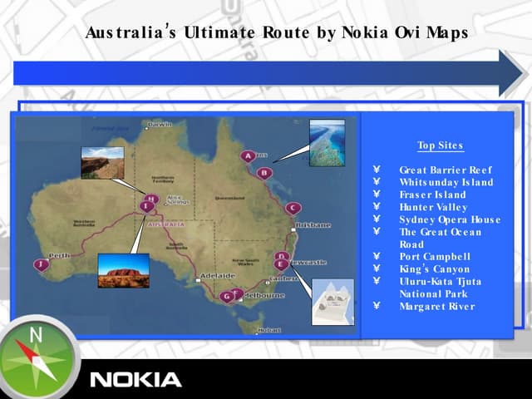This screenshot has width=532, height=399.
Task: Click map marker H in Northern Territory
Action: (152, 198)
